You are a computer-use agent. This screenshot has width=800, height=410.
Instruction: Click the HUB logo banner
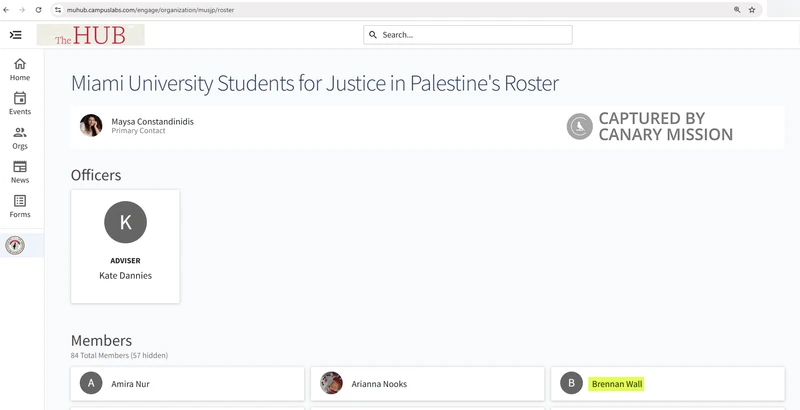point(90,35)
